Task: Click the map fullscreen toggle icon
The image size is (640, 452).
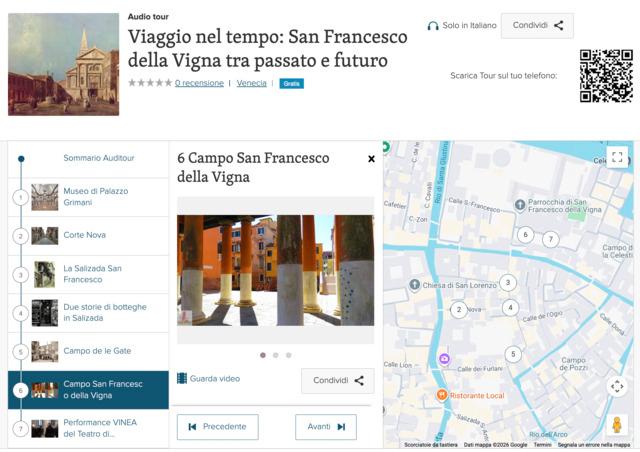Action: click(x=617, y=157)
